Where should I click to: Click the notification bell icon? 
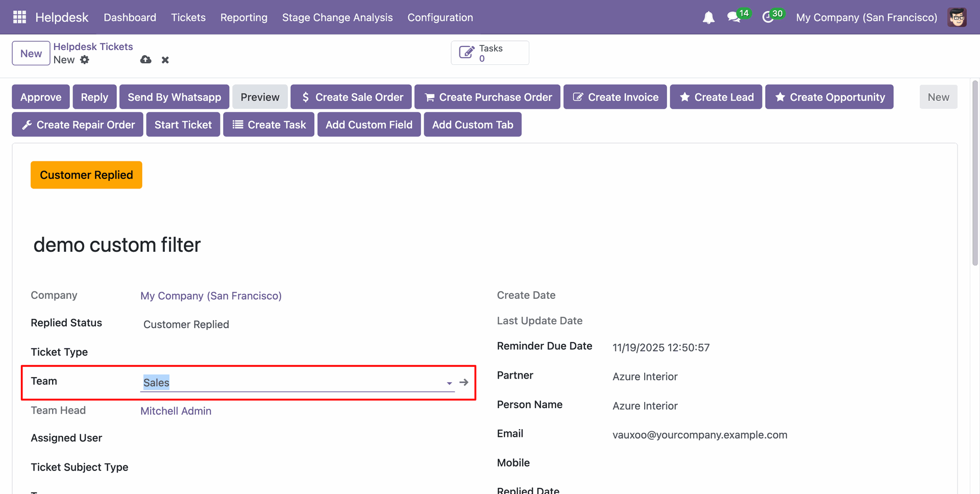[708, 18]
